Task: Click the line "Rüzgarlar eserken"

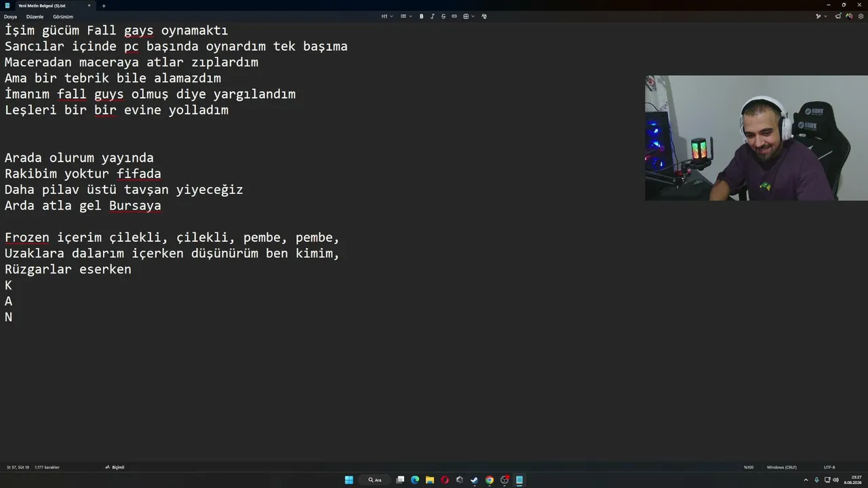Action: click(x=68, y=269)
